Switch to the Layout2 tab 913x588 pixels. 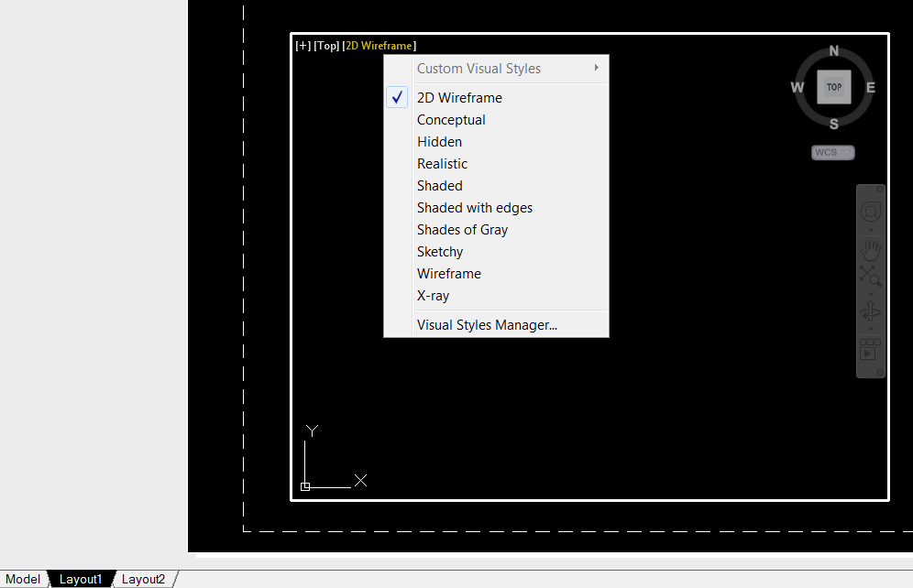(143, 579)
